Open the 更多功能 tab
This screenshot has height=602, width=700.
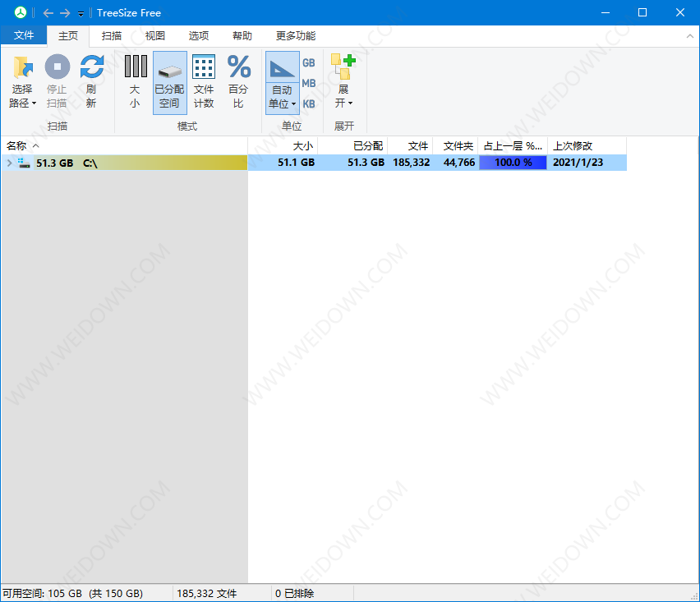click(x=296, y=35)
